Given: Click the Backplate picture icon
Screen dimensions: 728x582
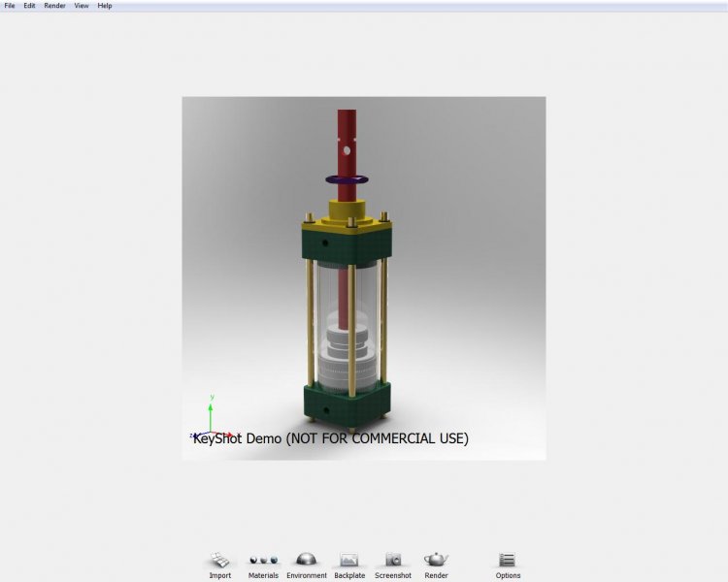Looking at the screenshot, I should click(349, 560).
